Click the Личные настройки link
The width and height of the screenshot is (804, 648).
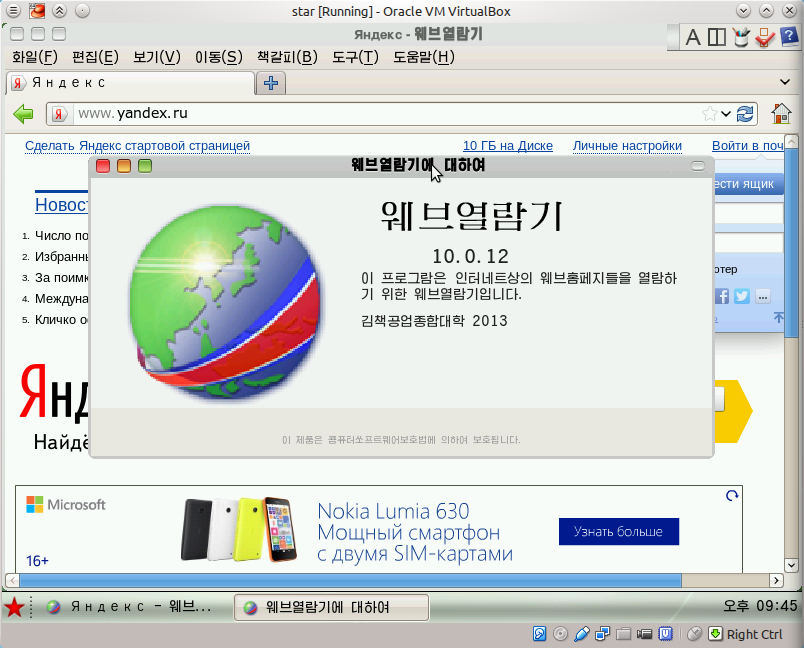pyautogui.click(x=627, y=146)
